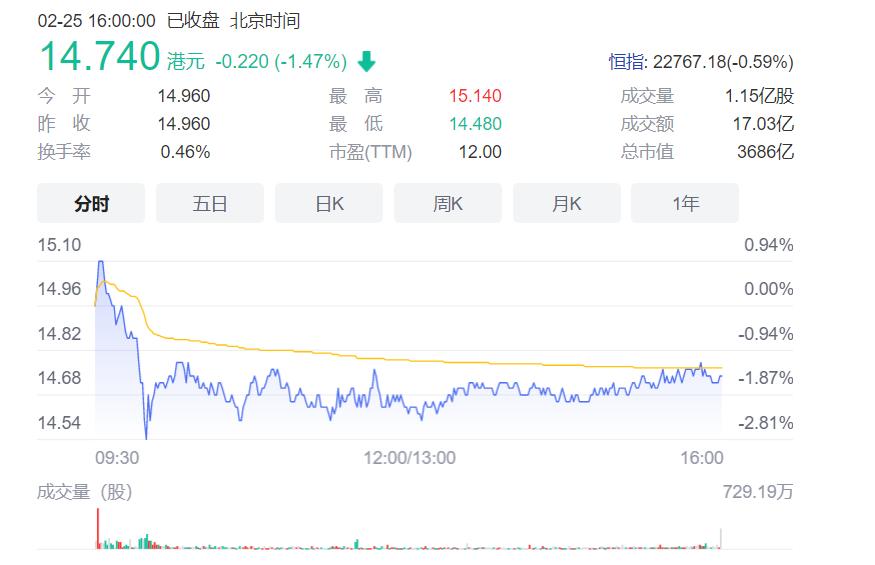This screenshot has height=565, width=875.
Task: Switch to the 五日 tab
Action: (210, 203)
